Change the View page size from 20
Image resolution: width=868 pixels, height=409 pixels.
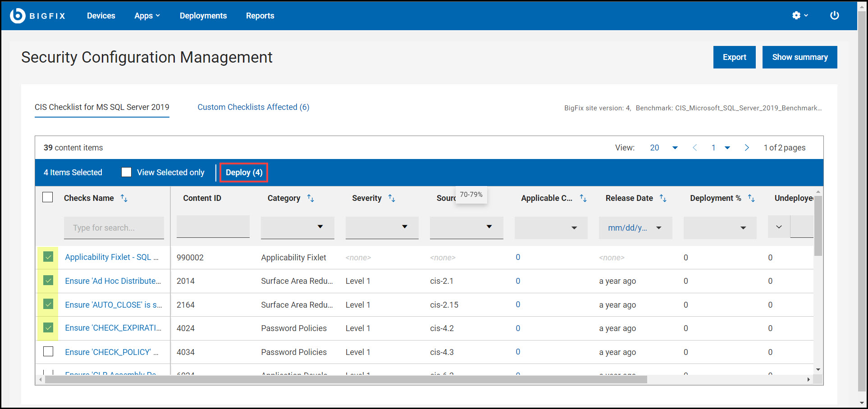(663, 147)
